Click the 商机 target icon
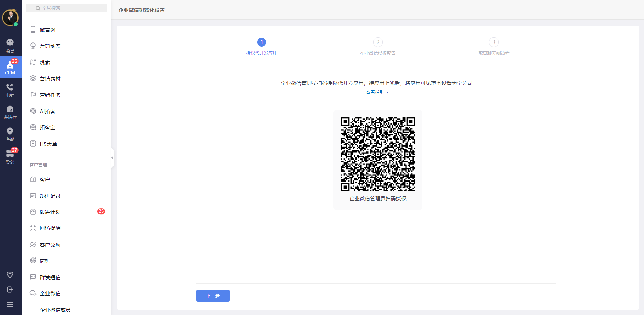The image size is (644, 315). 33,261
